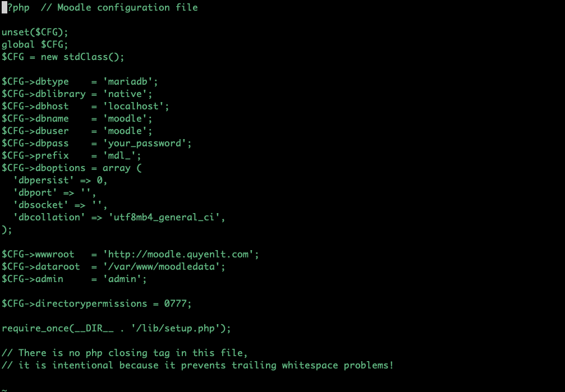Click the $CFG->dbname variable name
This screenshot has height=392, width=565.
tap(35, 119)
